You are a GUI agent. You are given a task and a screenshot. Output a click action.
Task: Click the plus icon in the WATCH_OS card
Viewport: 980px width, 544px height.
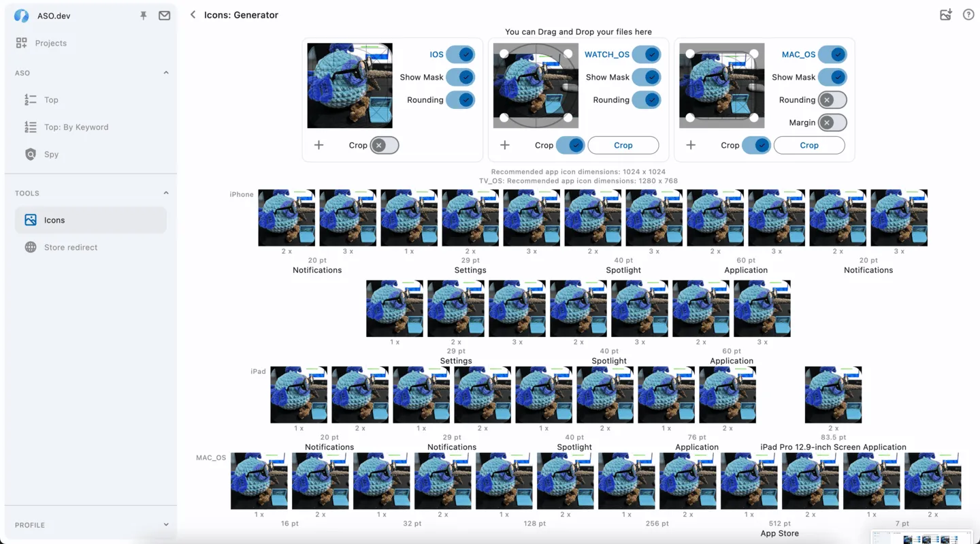[x=504, y=145]
